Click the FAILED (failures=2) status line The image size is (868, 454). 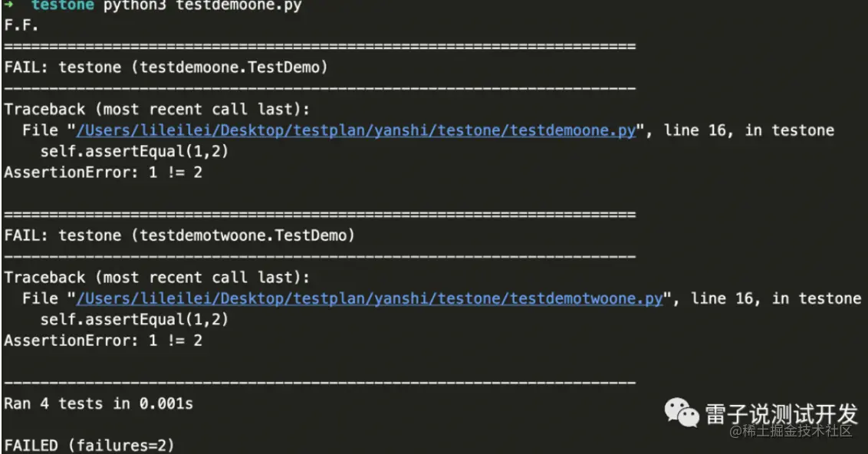[89, 445]
